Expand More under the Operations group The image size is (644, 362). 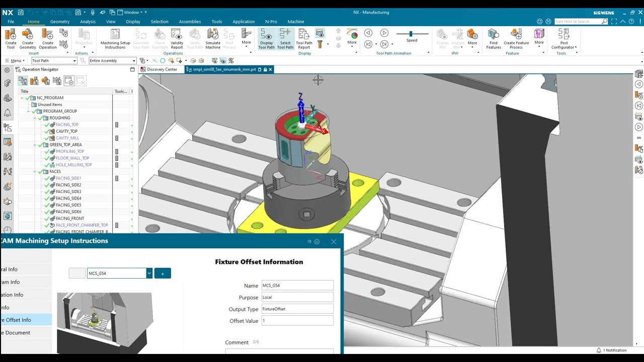246,39
